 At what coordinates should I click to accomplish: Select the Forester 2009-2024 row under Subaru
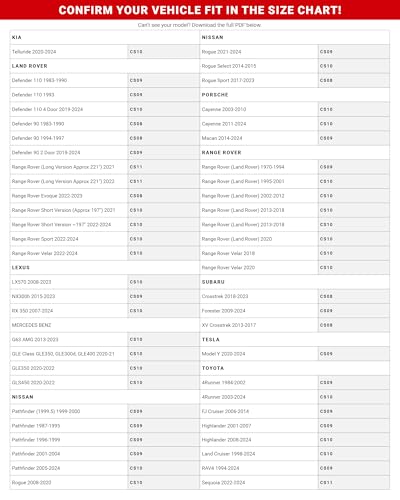pos(295,311)
